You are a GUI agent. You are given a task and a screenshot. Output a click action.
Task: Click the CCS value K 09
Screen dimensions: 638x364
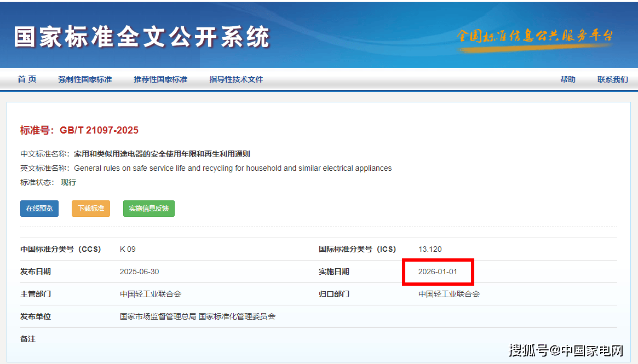click(128, 249)
